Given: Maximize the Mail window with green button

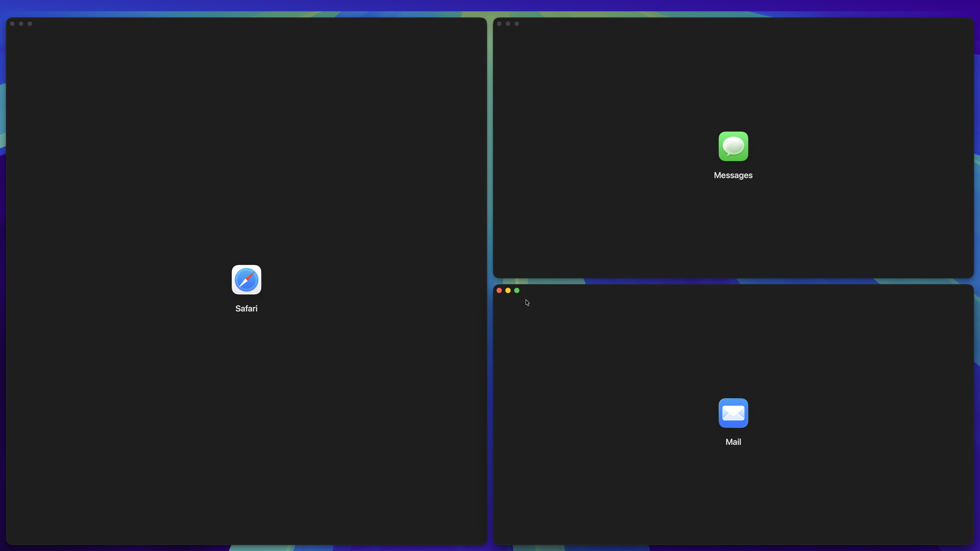Looking at the screenshot, I should point(517,291).
